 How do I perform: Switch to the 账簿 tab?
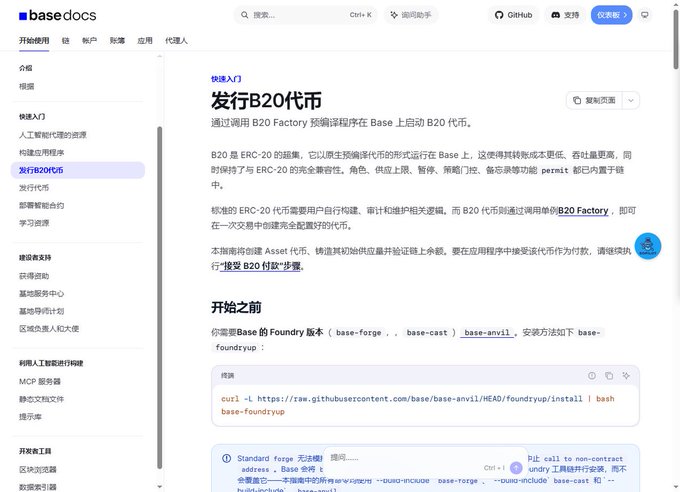point(117,40)
